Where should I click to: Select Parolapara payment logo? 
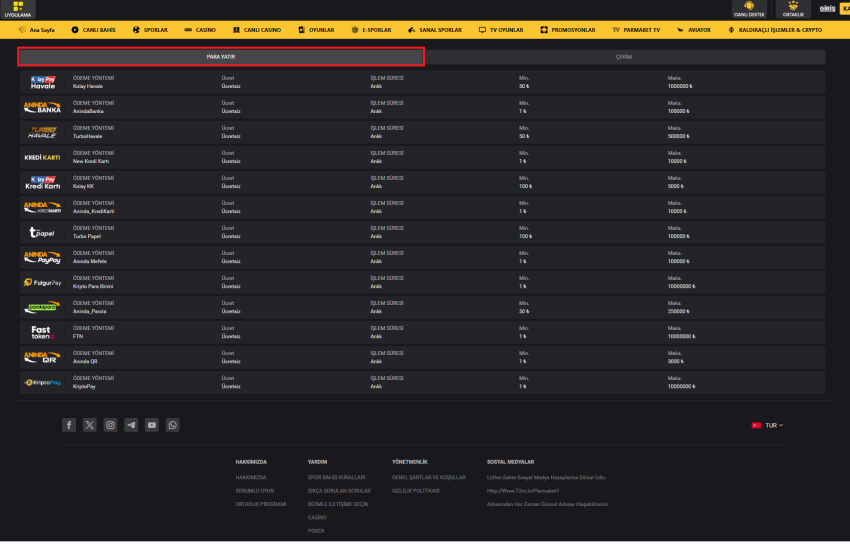coord(42,307)
